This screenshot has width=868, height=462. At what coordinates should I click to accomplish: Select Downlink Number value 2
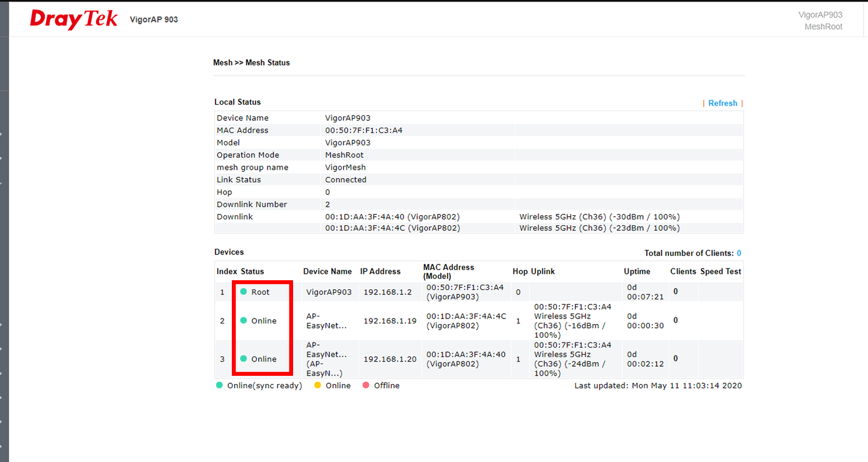click(328, 204)
